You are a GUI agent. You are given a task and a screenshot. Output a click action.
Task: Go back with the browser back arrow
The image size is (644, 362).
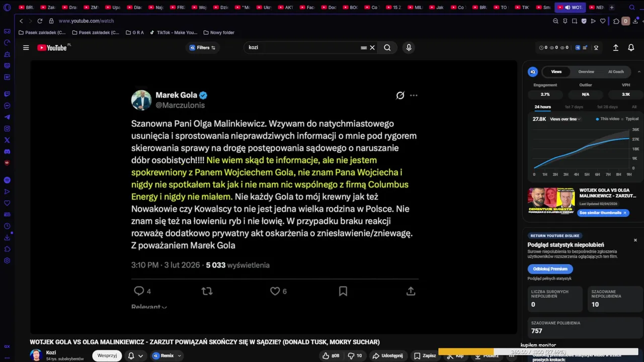pyautogui.click(x=21, y=21)
